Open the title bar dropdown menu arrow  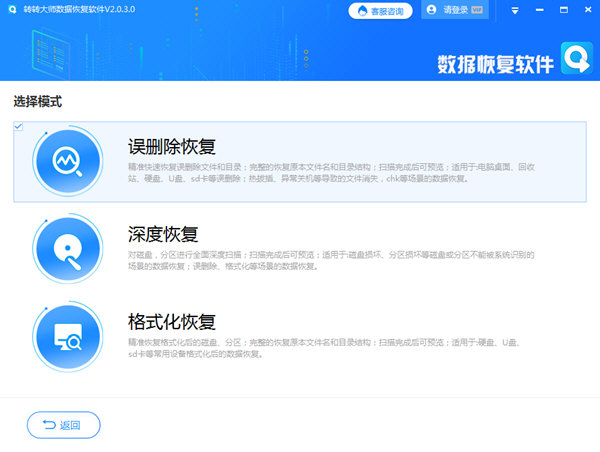[x=513, y=10]
